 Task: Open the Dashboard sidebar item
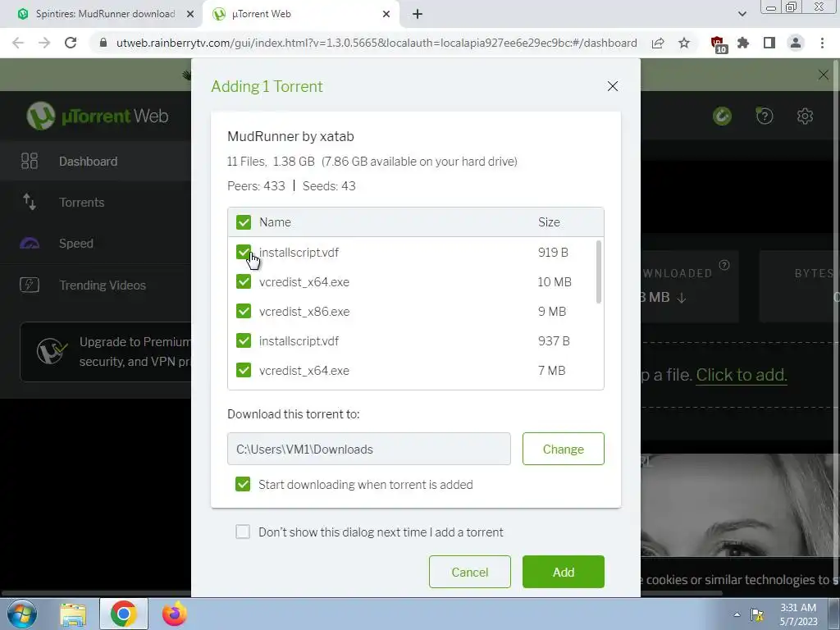pyautogui.click(x=95, y=162)
